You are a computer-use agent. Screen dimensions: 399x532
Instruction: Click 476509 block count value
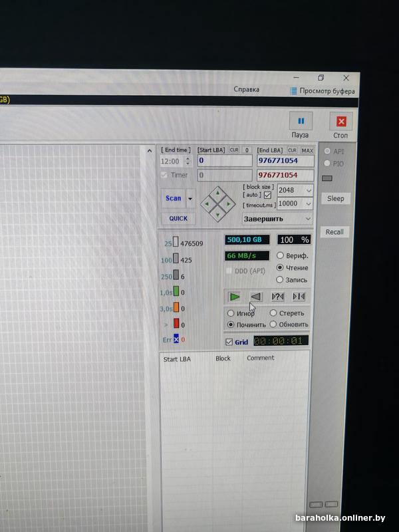click(192, 243)
